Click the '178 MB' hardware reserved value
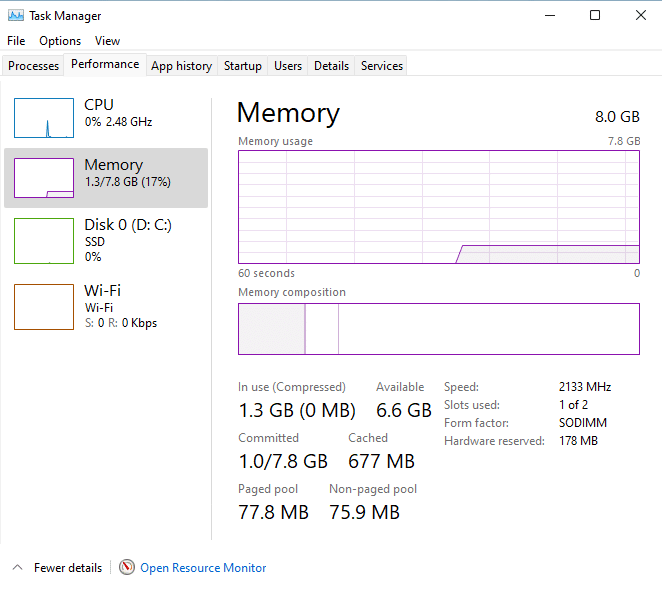The height and width of the screenshot is (592, 662). pos(578,441)
